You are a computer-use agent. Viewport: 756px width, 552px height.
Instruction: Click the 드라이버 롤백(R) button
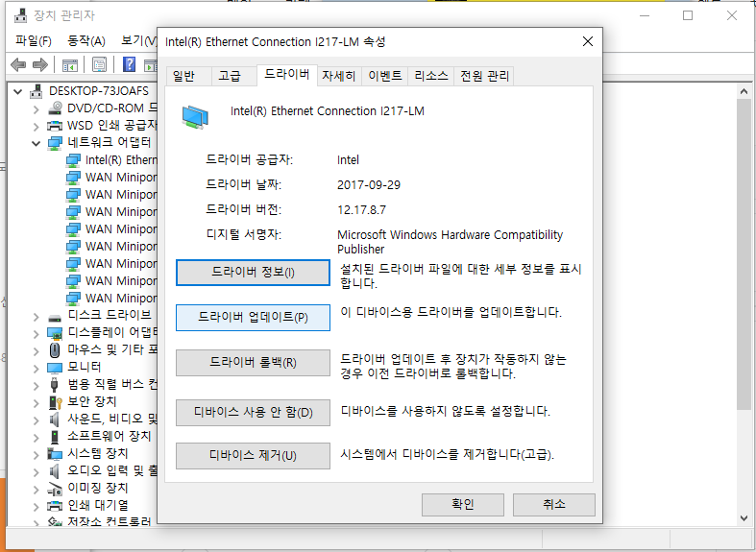(x=254, y=363)
